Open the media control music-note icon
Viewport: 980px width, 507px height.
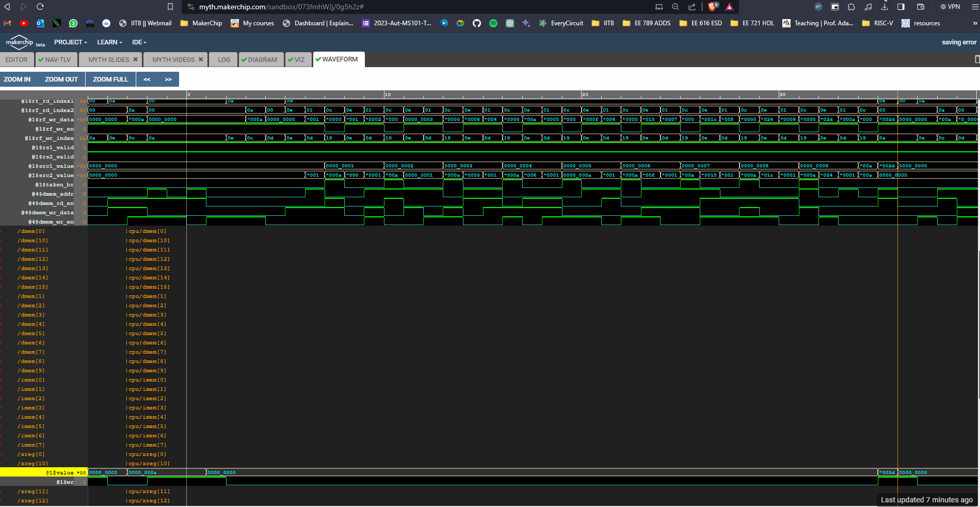point(868,7)
